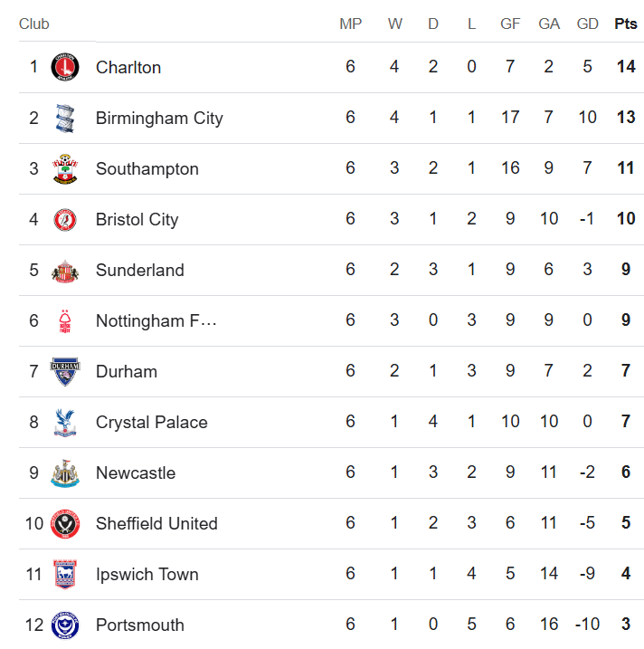Click the Club column header

click(34, 24)
